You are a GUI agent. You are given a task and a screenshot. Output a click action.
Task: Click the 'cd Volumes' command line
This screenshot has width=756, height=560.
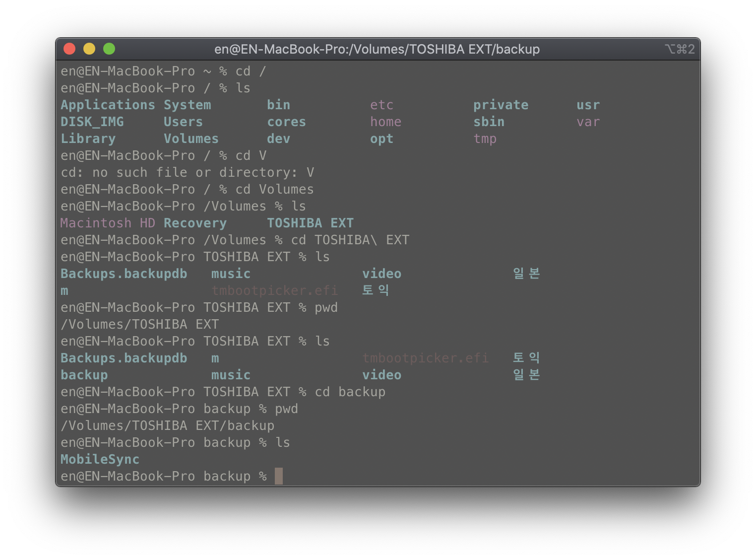point(275,190)
